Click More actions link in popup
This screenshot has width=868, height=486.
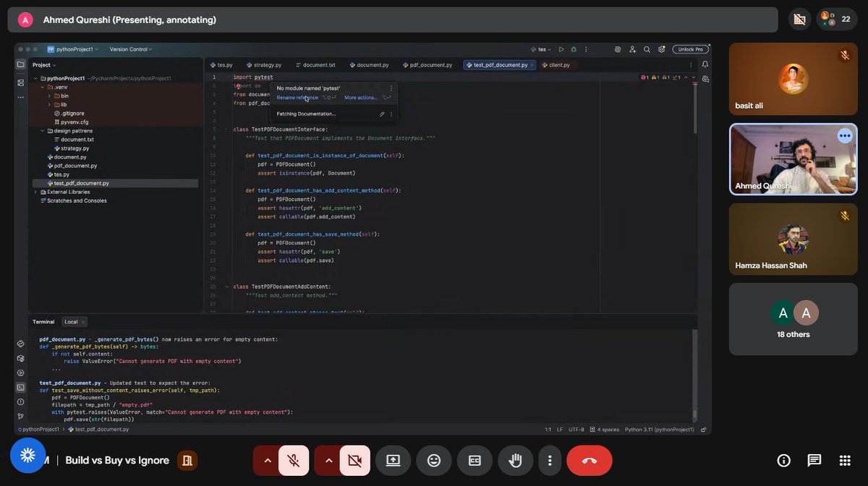pyautogui.click(x=361, y=97)
